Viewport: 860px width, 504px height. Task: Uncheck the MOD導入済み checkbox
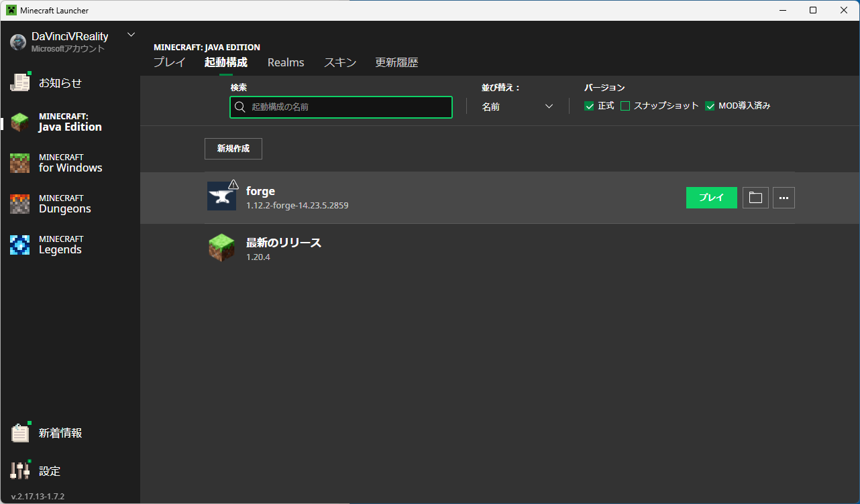click(710, 106)
